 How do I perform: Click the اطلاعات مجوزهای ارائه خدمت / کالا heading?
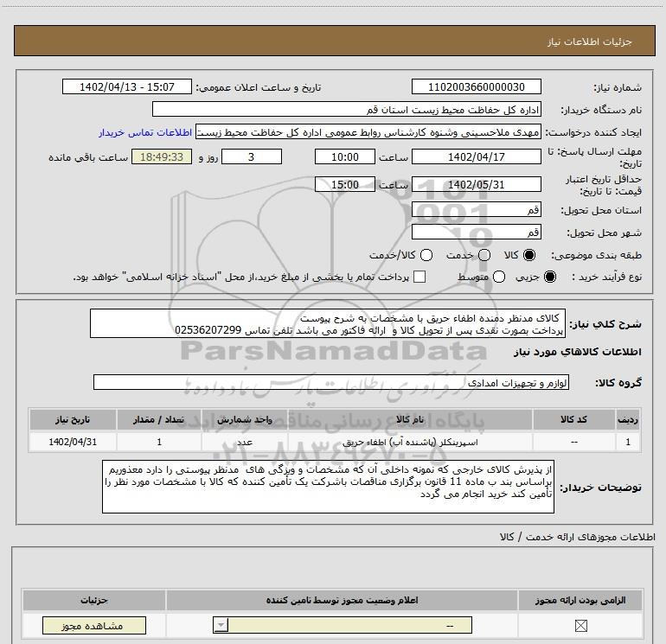[577, 537]
